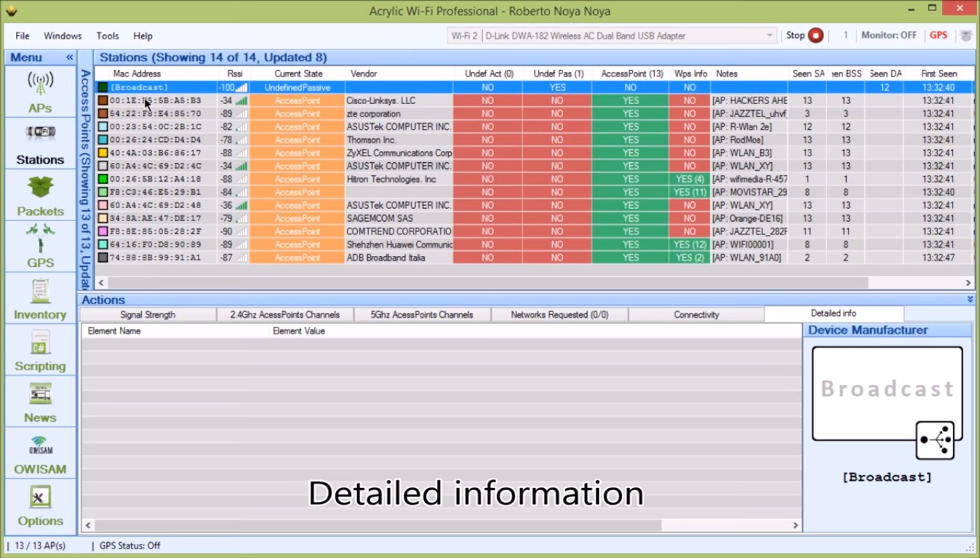Select the Hitron Technologies. Inc cell
980x558 pixels.
[399, 179]
